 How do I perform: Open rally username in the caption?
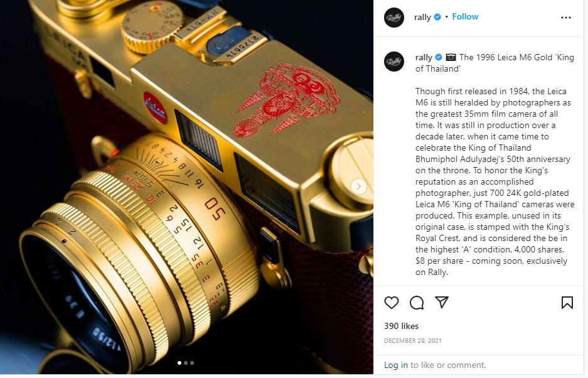[x=424, y=57]
